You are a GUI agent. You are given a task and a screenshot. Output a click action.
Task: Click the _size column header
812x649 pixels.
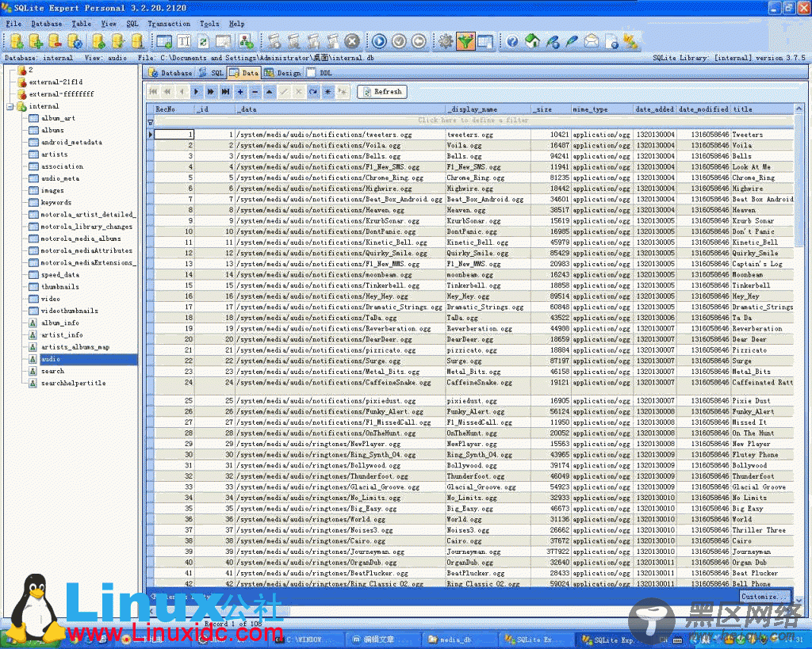pos(550,109)
